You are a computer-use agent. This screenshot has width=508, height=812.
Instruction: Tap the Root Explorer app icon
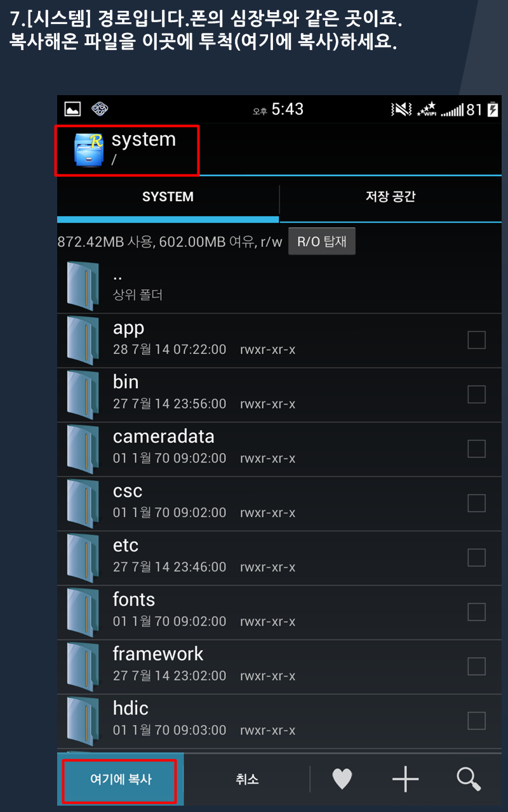coord(88,150)
